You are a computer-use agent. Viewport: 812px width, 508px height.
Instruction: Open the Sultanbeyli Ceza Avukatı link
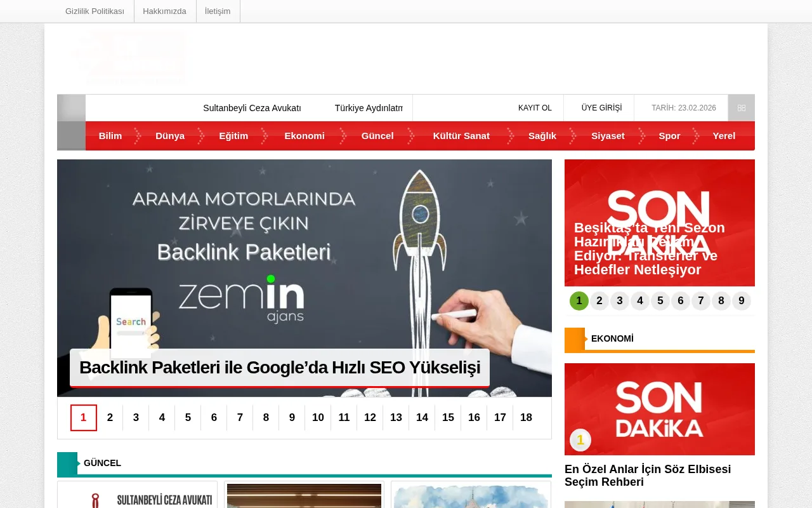pyautogui.click(x=252, y=108)
